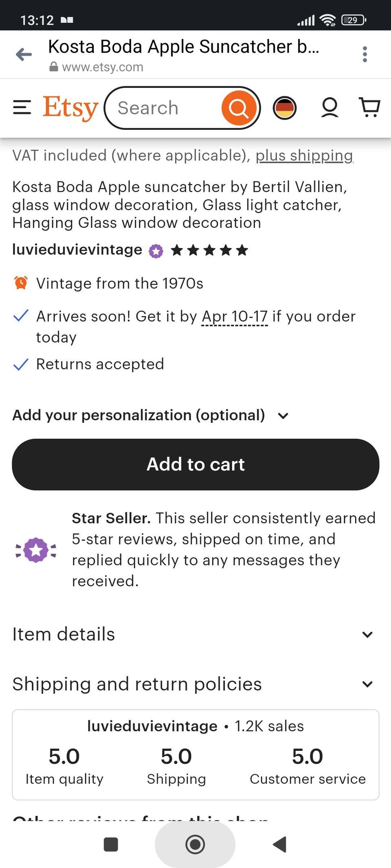
Task: Open luvieduvievintage shop name link
Action: coord(77,249)
